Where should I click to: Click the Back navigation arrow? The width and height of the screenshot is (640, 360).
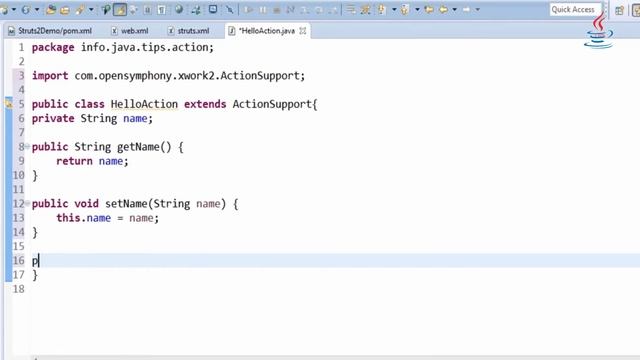[x=443, y=9]
